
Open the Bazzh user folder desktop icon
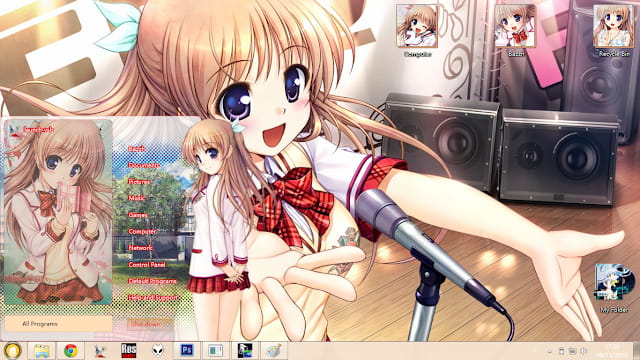(516, 31)
